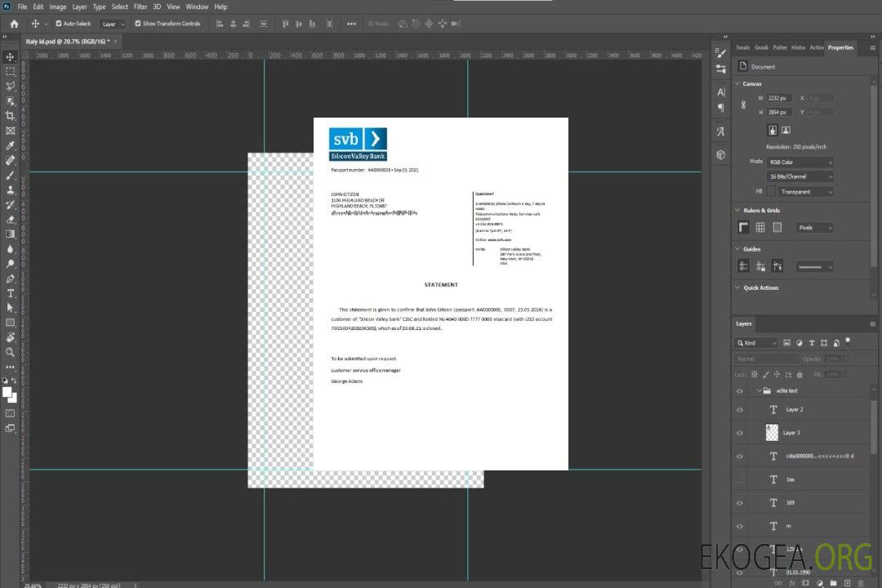The image size is (882, 588).
Task: Toggle Show Transform Controls checkbox
Action: pyautogui.click(x=138, y=24)
